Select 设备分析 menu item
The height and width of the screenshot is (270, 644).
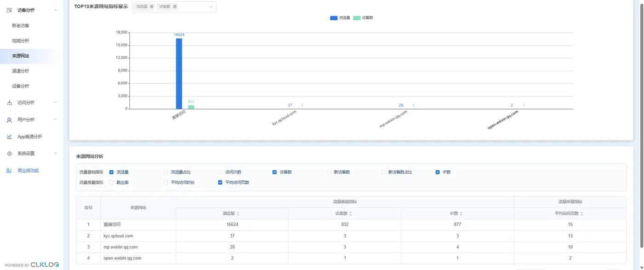click(21, 86)
